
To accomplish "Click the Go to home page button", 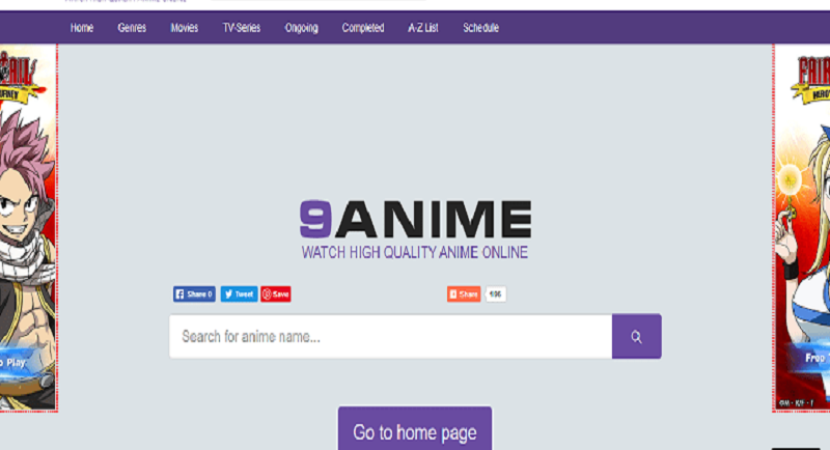I will click(x=415, y=429).
